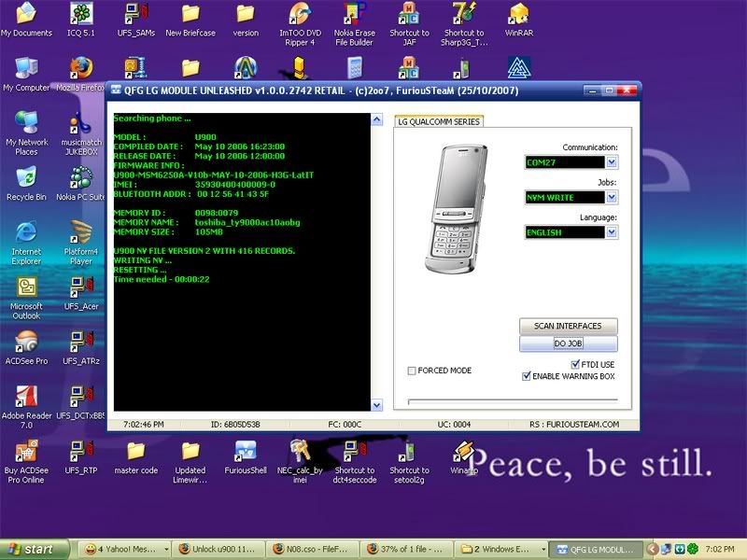This screenshot has width=747, height=560.
Task: Open Buy ACDSee Pro Online icon
Action: click(x=26, y=462)
